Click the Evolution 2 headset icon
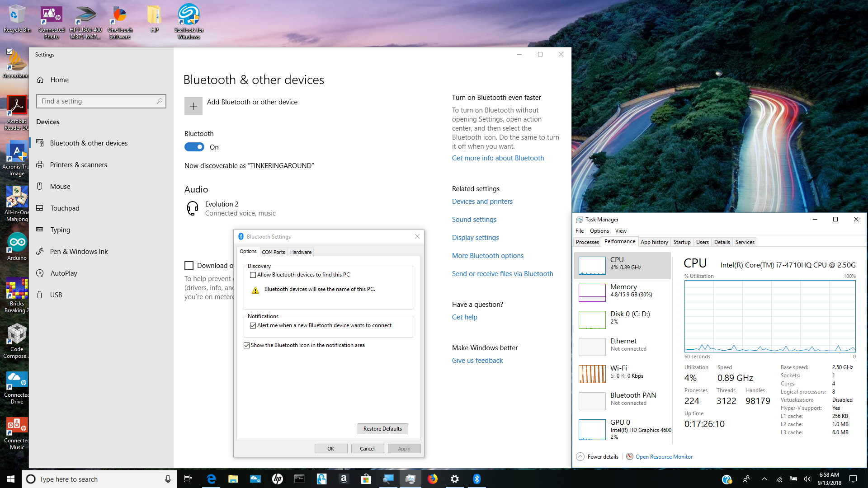This screenshot has height=488, width=868. 193,208
